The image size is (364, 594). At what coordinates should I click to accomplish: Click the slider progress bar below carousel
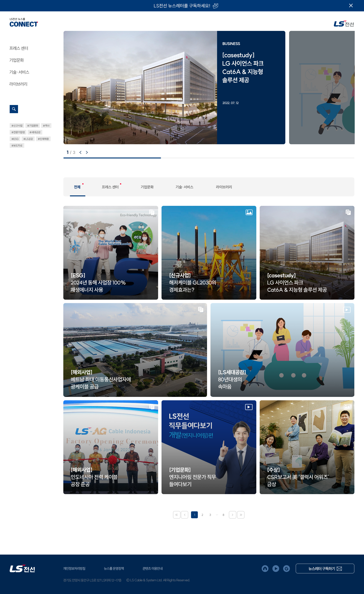click(x=209, y=158)
